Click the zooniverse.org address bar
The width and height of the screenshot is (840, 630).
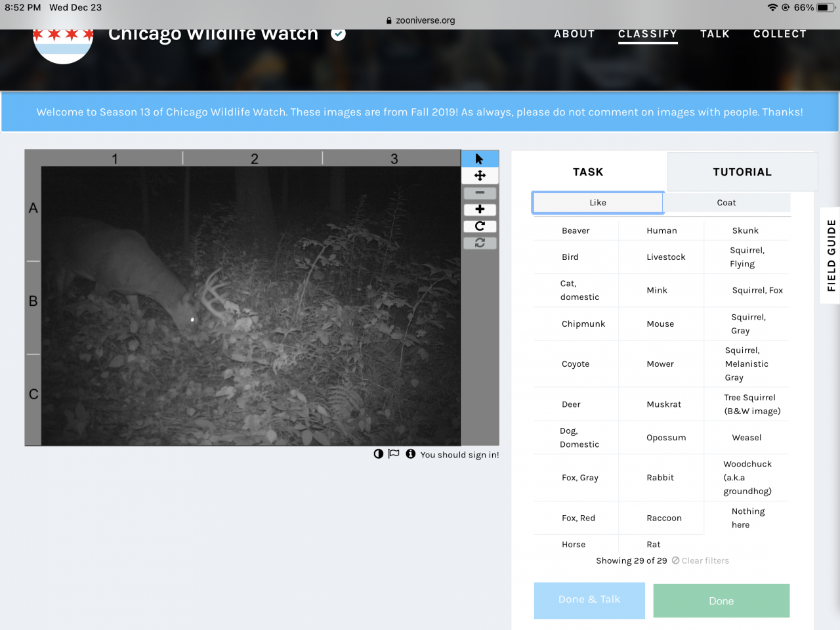click(420, 20)
